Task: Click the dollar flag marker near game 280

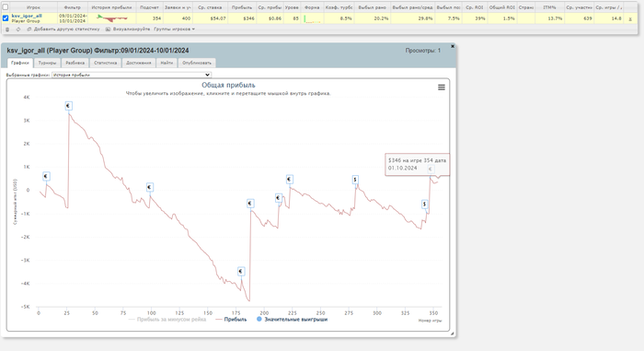Action: [x=355, y=180]
